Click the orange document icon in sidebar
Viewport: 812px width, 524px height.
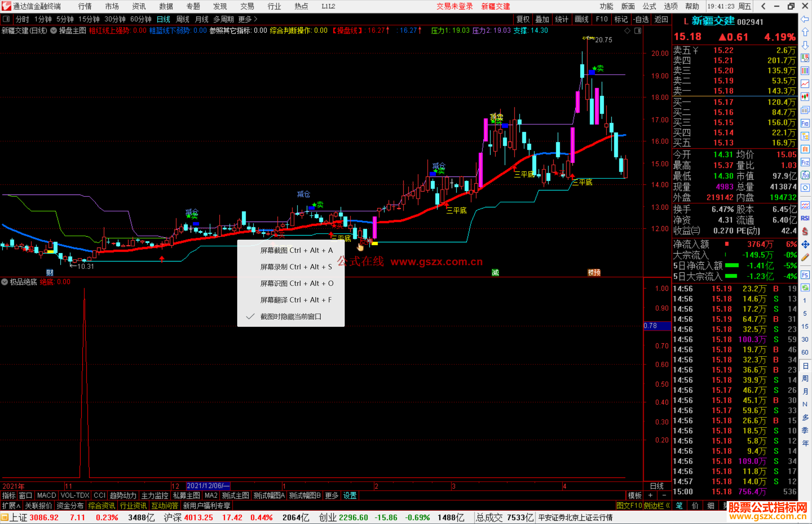coord(805,149)
